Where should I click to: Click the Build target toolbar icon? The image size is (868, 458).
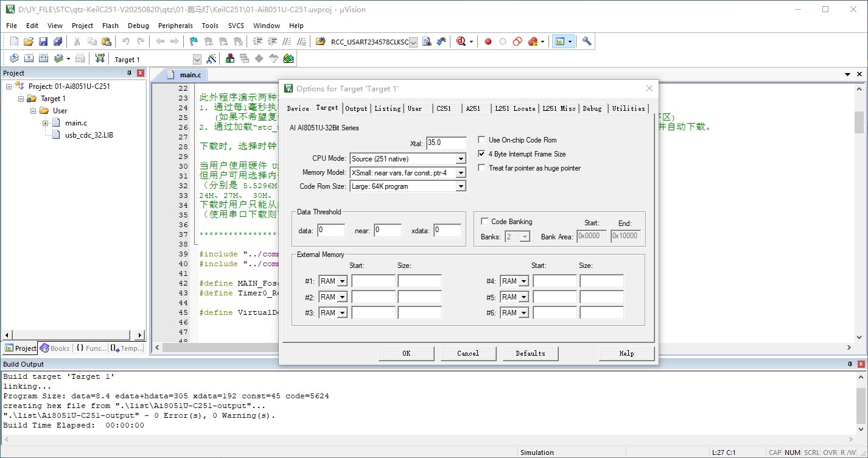(x=29, y=58)
